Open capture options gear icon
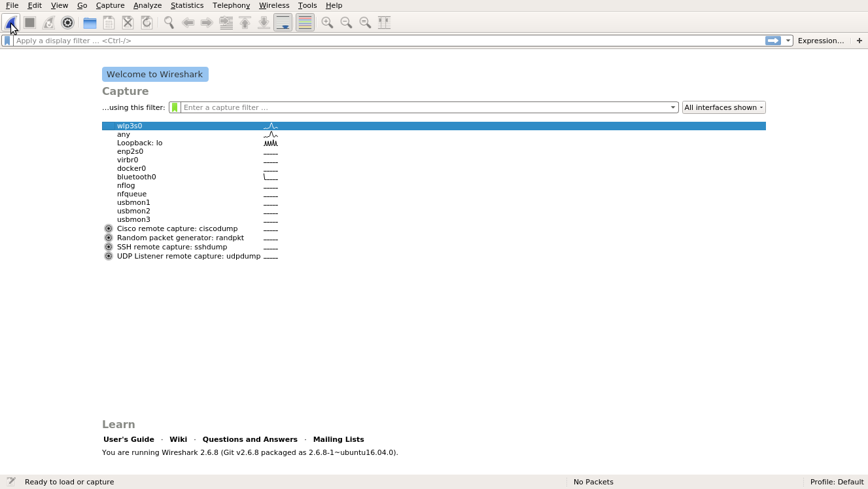868x489 pixels. (67, 22)
